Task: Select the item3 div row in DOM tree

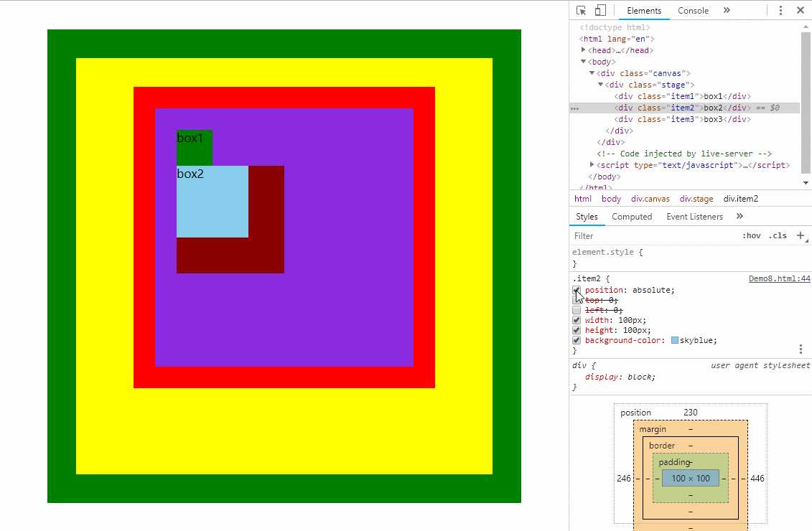Action: tap(683, 119)
